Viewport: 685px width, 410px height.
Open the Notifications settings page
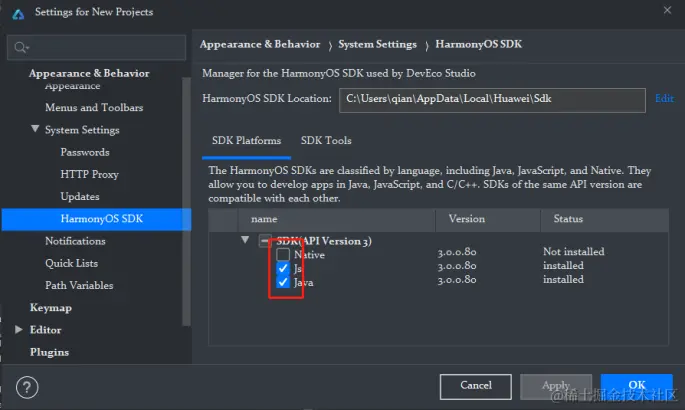[x=75, y=241]
